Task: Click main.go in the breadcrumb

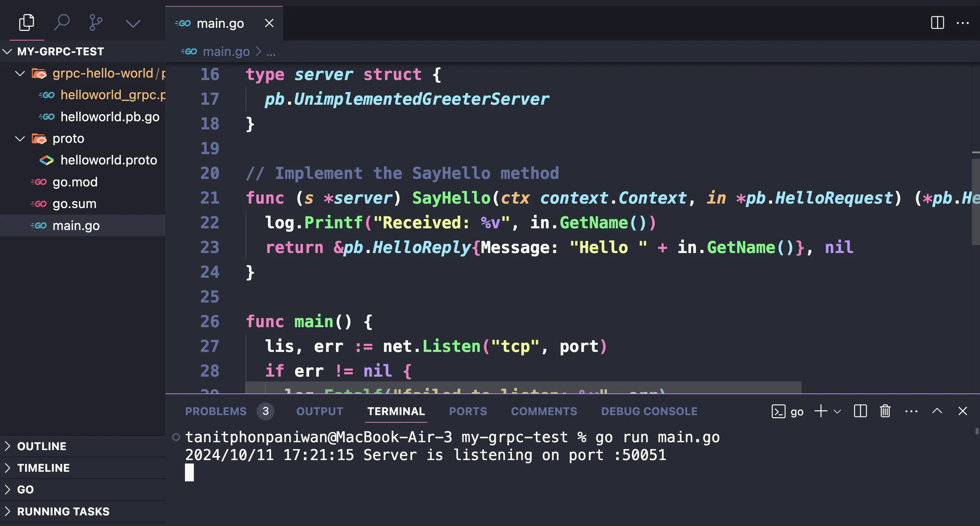Action: [226, 52]
